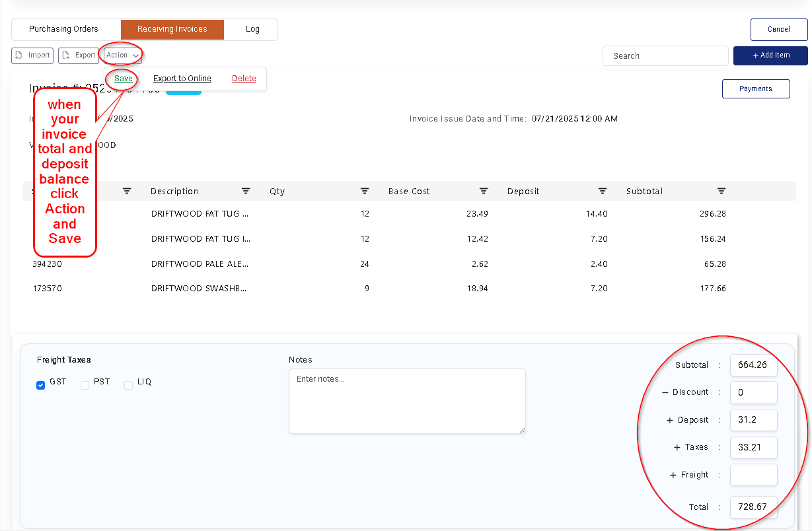Click the Cancel button
The image size is (812, 531).
[x=779, y=30]
